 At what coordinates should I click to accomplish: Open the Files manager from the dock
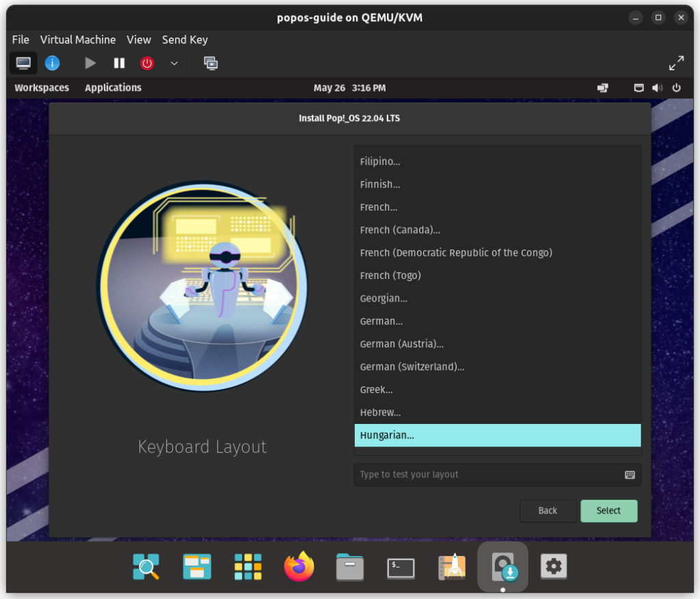pos(349,567)
